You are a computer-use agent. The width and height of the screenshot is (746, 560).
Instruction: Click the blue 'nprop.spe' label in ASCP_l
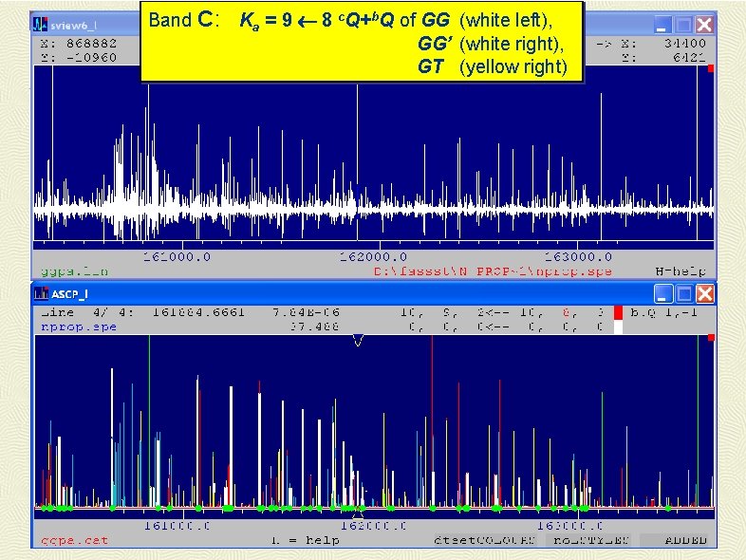point(79,327)
